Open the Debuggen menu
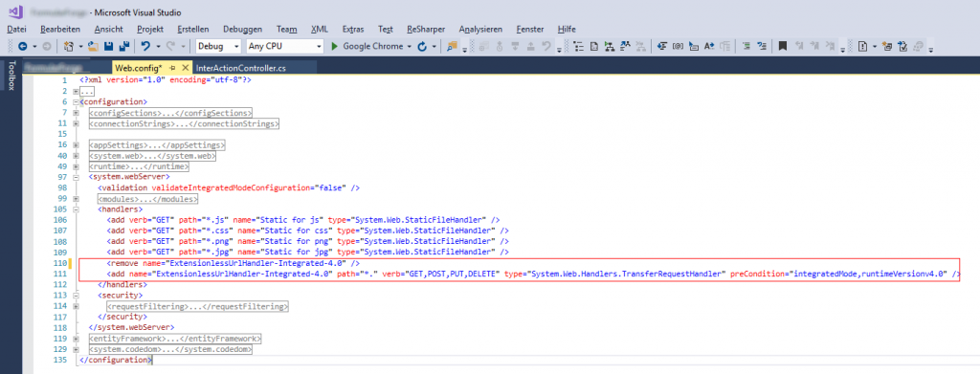 point(242,29)
